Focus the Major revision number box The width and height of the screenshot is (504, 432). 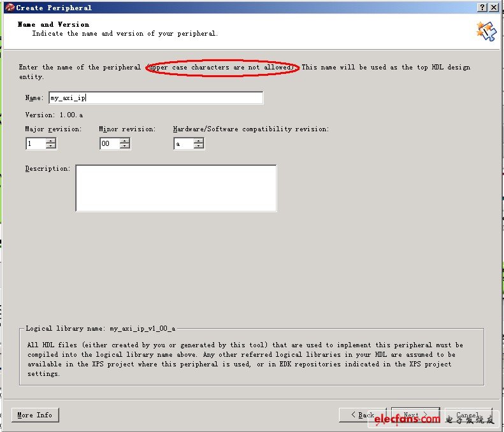coord(36,144)
